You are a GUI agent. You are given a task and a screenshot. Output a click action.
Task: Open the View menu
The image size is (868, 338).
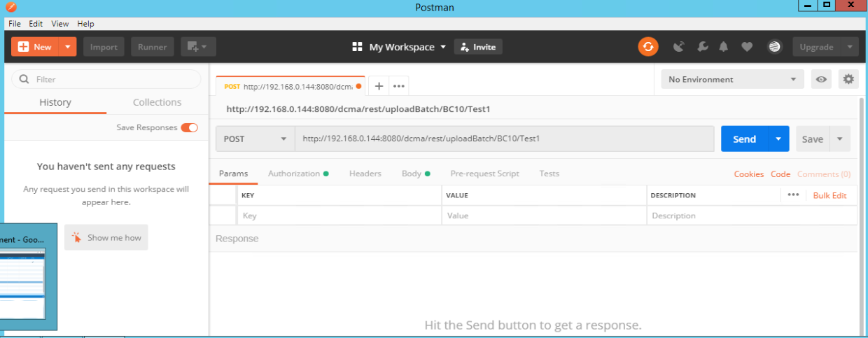point(60,23)
